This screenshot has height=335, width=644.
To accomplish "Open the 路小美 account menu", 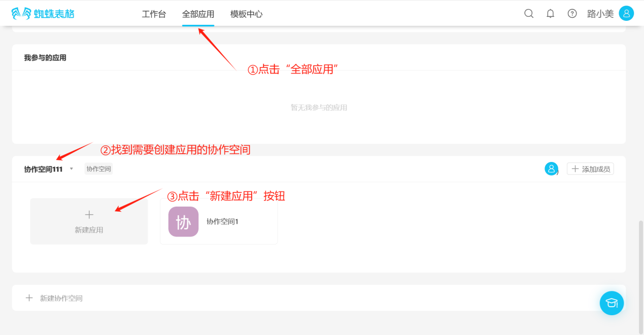I will tap(600, 14).
